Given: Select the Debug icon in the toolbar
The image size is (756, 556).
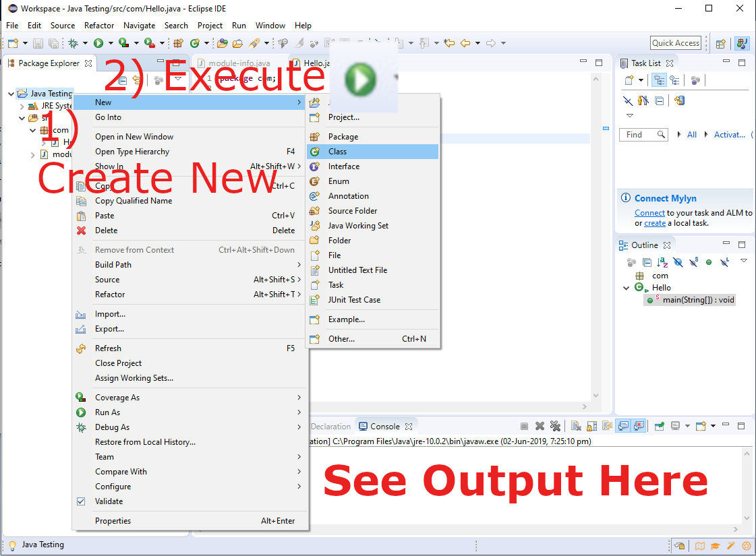Looking at the screenshot, I should click(x=74, y=42).
